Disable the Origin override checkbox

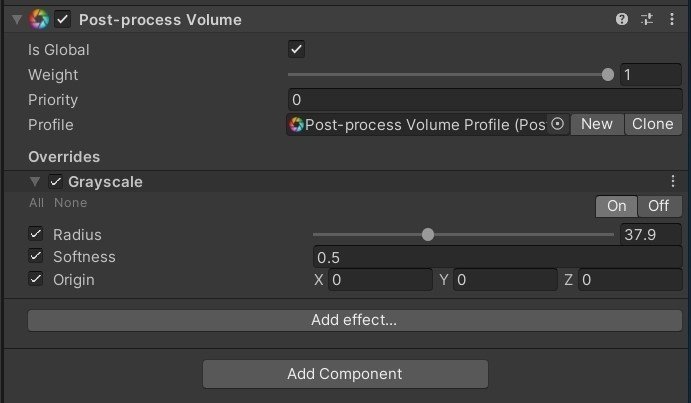coord(36,280)
